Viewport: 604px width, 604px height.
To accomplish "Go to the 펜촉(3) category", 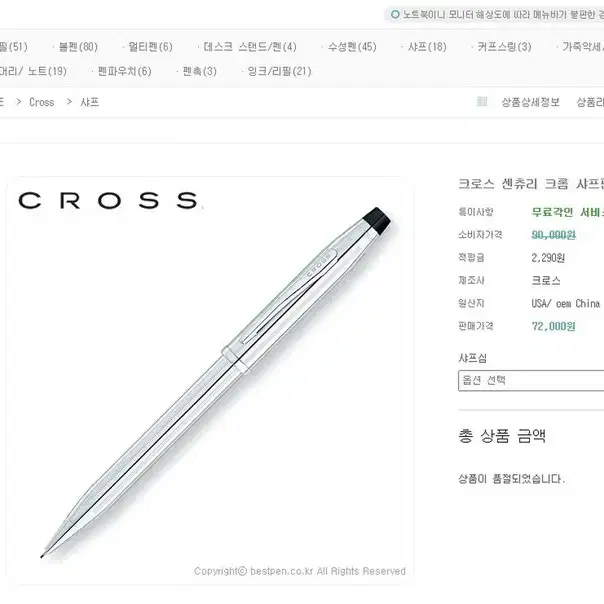I will tap(200, 71).
